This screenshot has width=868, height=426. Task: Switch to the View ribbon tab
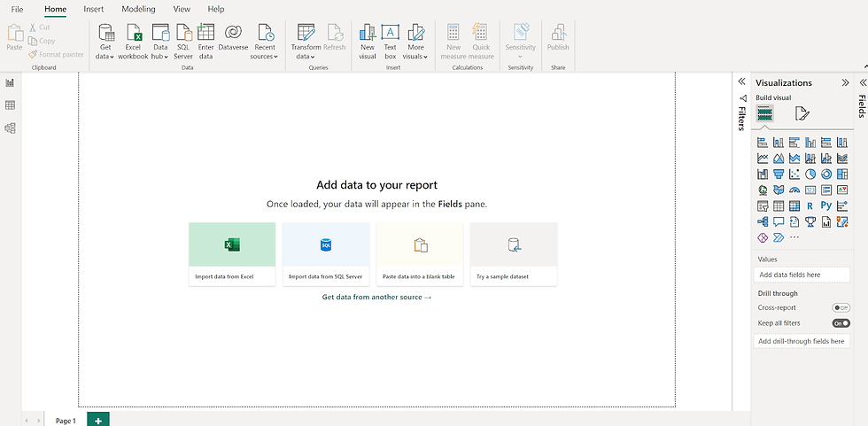[182, 10]
